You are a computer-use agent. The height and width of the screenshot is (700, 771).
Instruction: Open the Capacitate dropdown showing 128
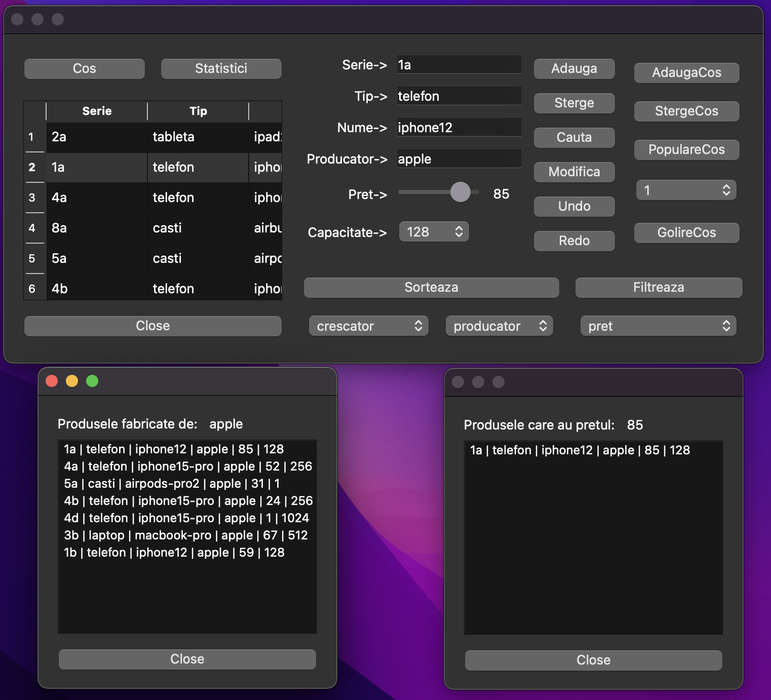434,231
